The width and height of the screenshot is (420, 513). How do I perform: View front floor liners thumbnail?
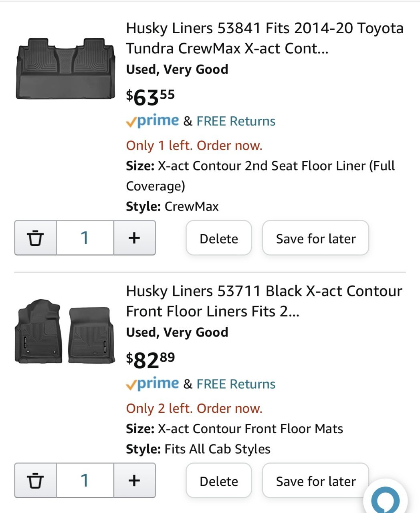[x=64, y=331]
